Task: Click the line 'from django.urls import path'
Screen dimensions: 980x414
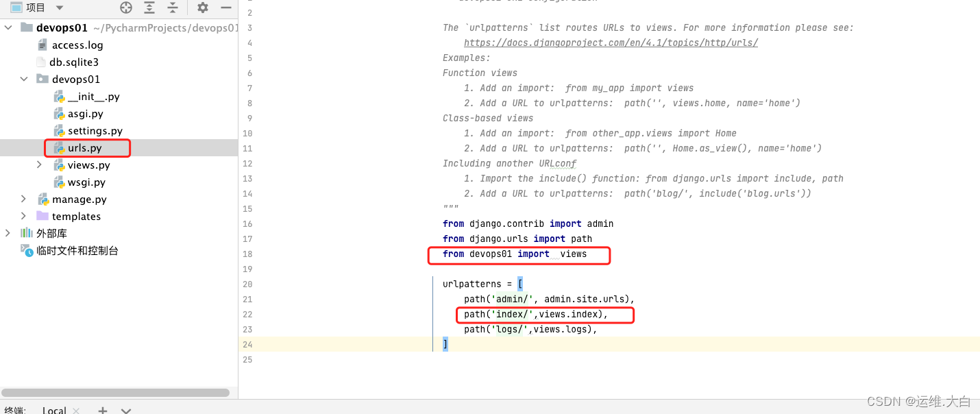Action: [517, 239]
